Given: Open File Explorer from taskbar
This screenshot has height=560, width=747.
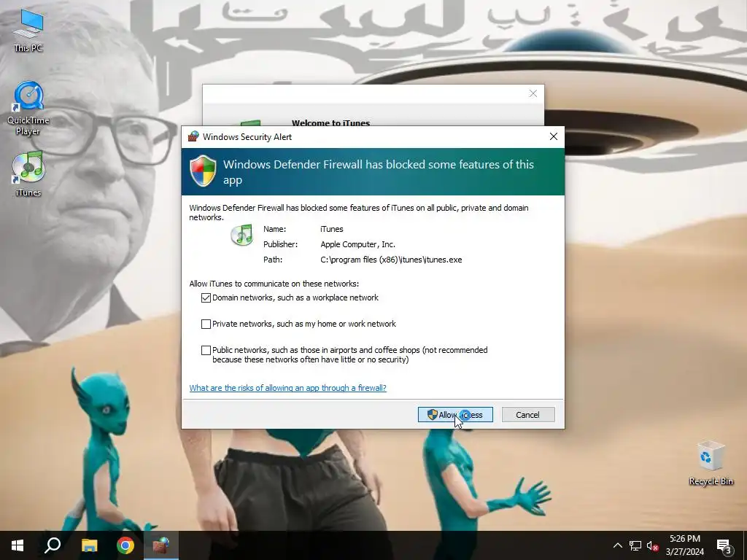Looking at the screenshot, I should click(x=89, y=545).
